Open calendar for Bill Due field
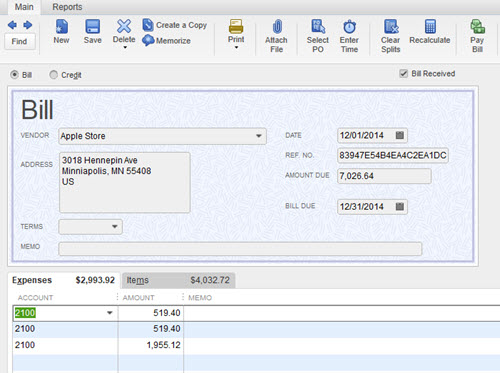The height and width of the screenshot is (373, 500). pyautogui.click(x=400, y=207)
